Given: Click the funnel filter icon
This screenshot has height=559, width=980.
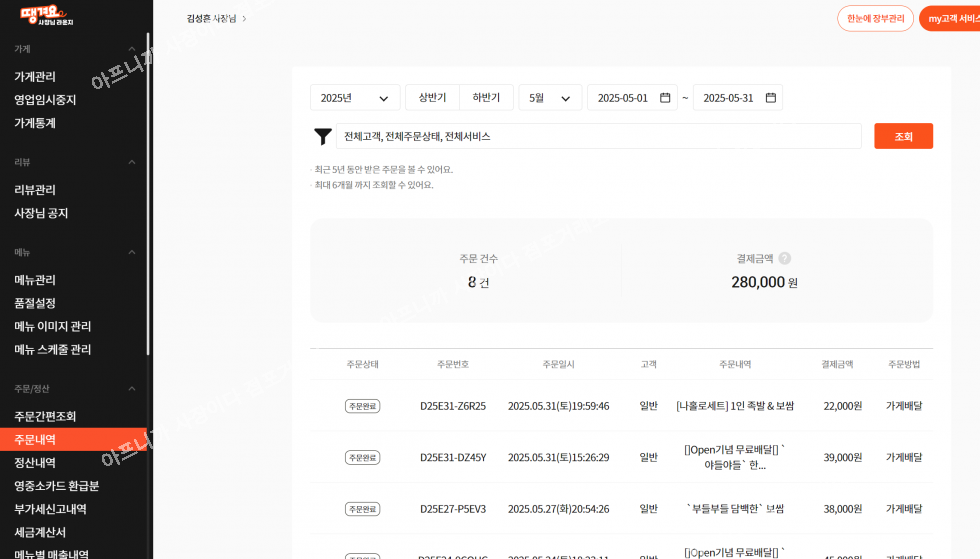Looking at the screenshot, I should (x=322, y=137).
